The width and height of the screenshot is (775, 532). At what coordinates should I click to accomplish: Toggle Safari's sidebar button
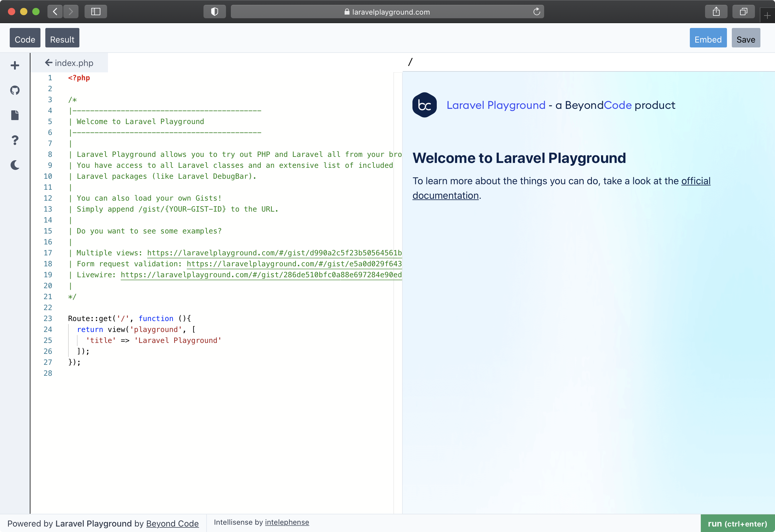point(96,12)
